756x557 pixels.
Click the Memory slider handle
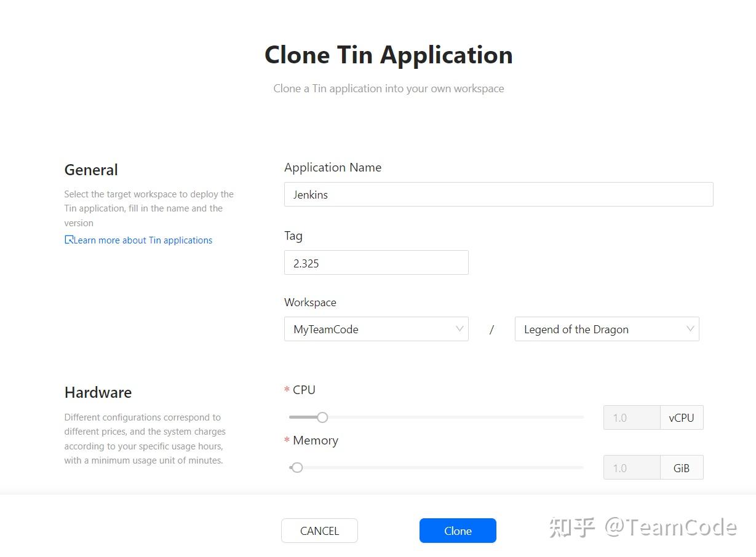pyautogui.click(x=297, y=468)
